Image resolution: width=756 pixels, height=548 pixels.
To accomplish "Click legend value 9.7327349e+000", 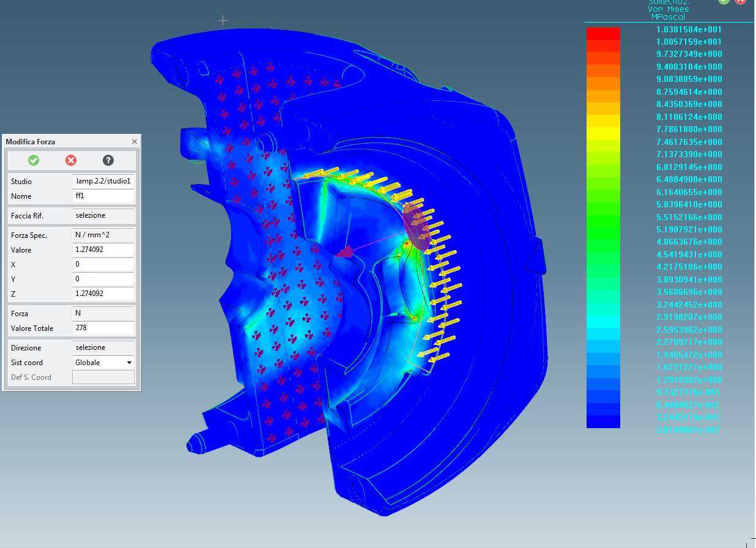I will point(689,54).
